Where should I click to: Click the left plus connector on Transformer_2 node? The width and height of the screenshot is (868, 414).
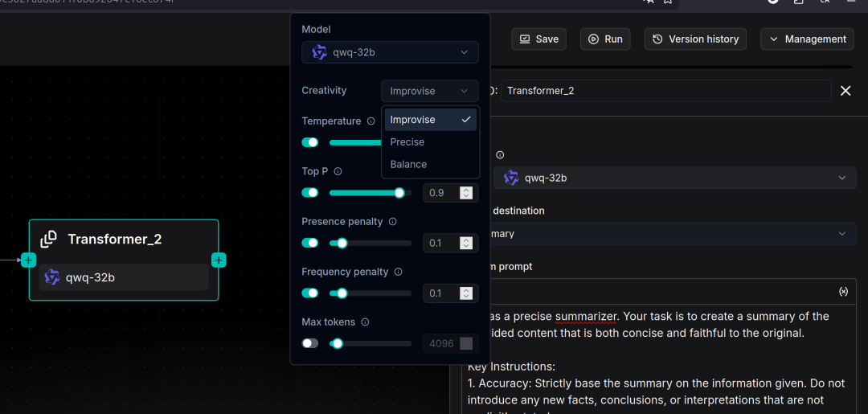pos(28,260)
